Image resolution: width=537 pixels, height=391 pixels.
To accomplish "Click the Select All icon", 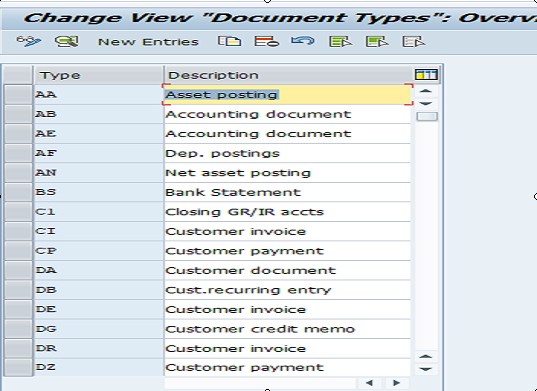I will point(340,41).
